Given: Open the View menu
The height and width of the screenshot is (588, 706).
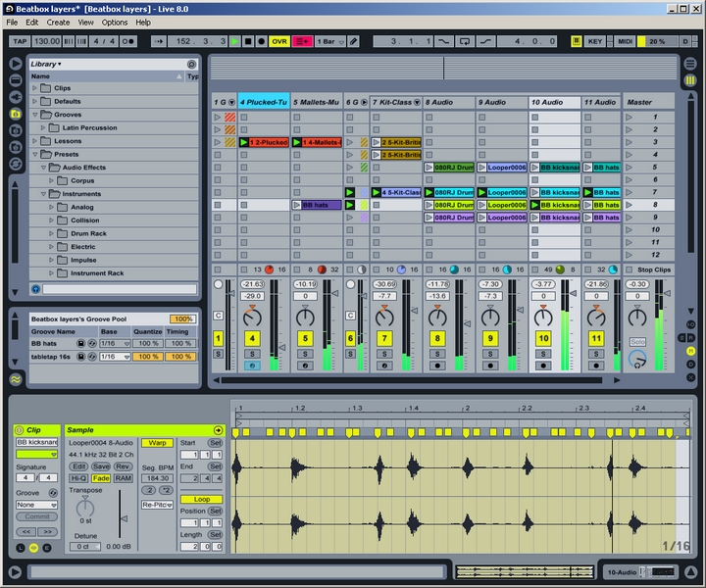Looking at the screenshot, I should 85,22.
